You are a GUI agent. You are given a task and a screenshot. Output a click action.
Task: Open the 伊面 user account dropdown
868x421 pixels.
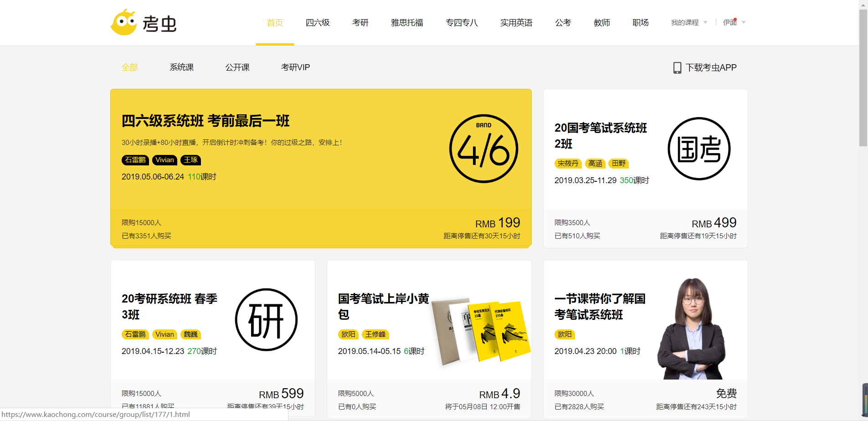click(x=734, y=22)
